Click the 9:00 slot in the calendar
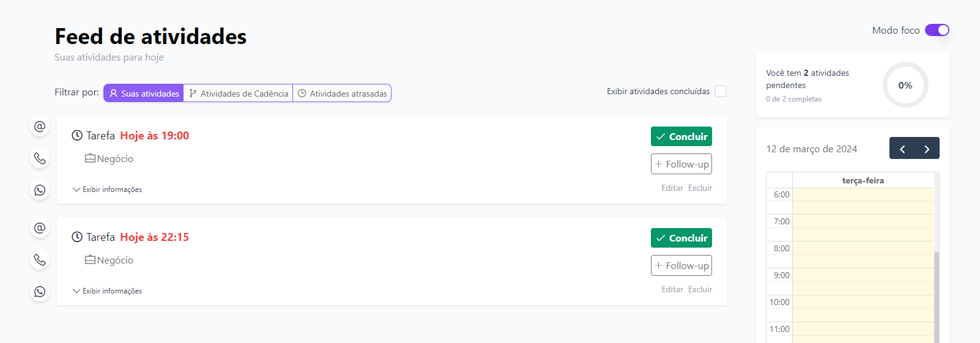Image resolution: width=980 pixels, height=343 pixels. click(x=863, y=275)
